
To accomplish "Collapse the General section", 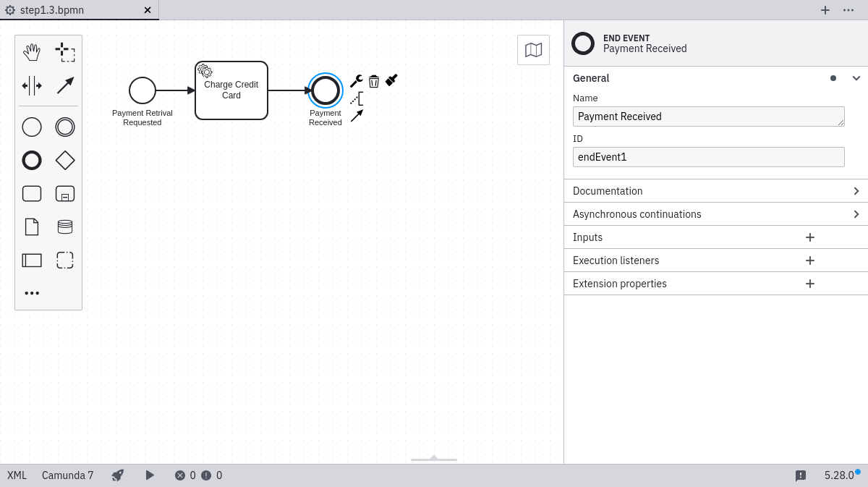I will click(x=856, y=78).
